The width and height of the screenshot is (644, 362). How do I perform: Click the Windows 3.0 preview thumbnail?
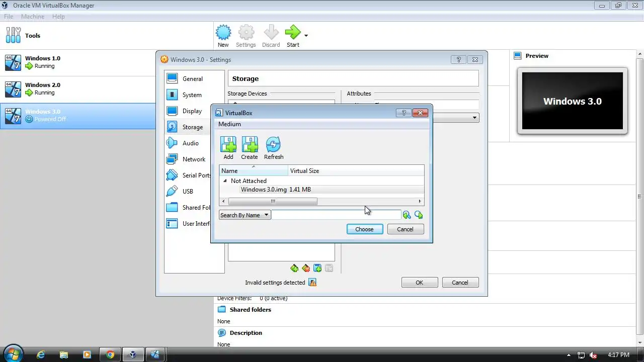(573, 101)
